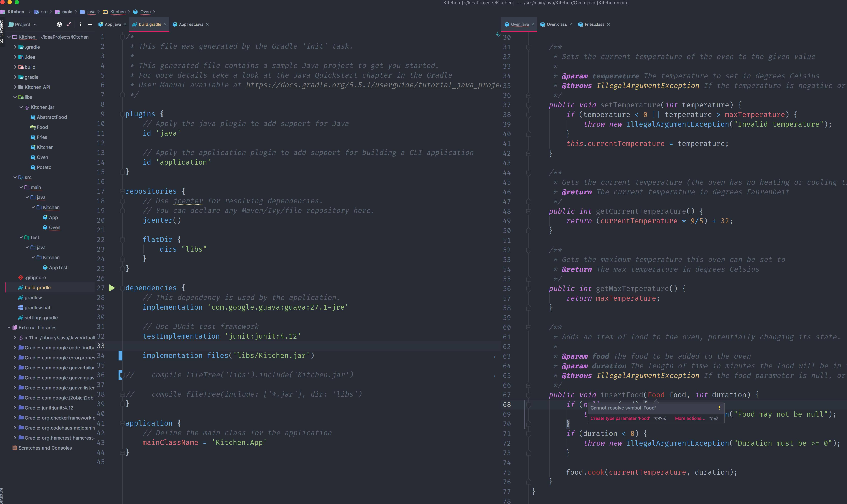Collapse the libs folder in tree
The width and height of the screenshot is (847, 504).
tap(15, 97)
